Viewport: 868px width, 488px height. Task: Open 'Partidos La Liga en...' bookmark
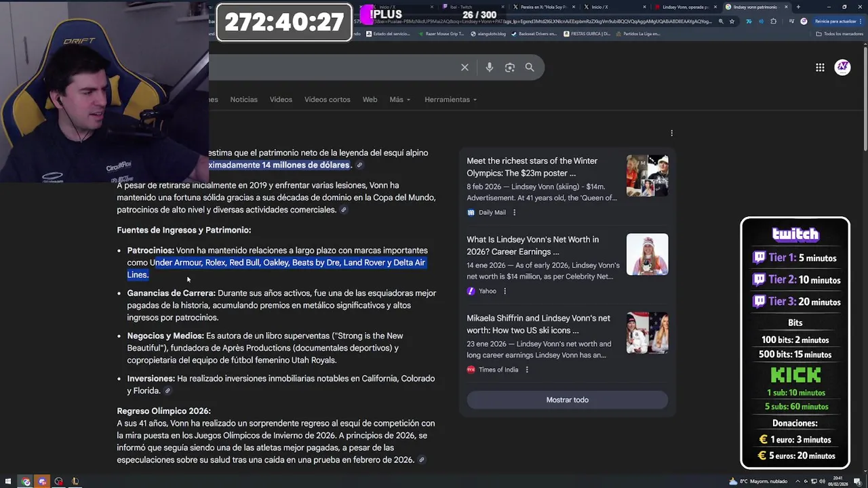(638, 33)
